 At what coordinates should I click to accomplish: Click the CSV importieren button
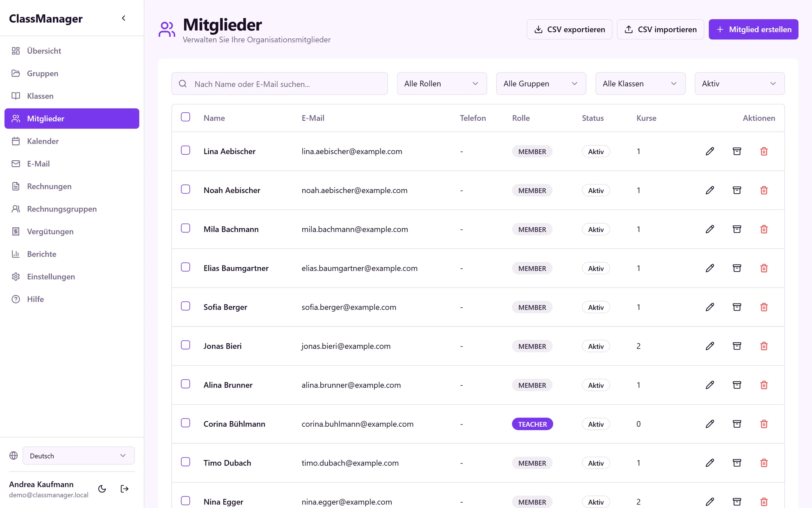point(660,30)
